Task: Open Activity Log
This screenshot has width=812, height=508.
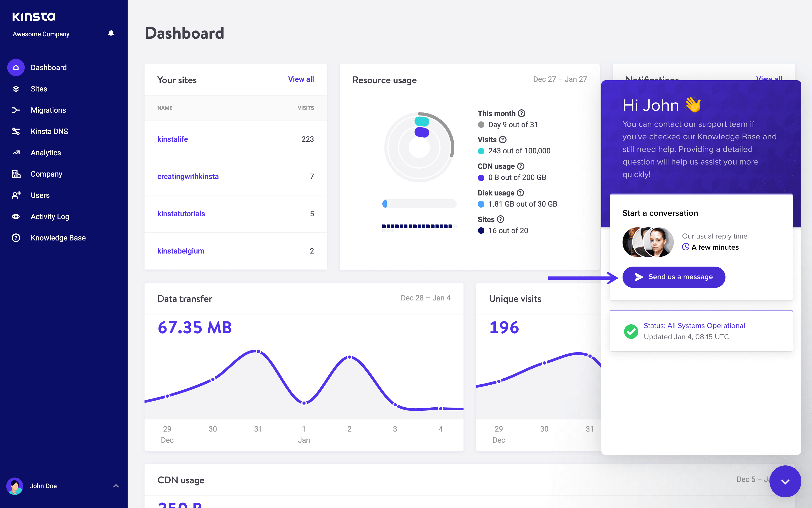Action: (x=50, y=216)
